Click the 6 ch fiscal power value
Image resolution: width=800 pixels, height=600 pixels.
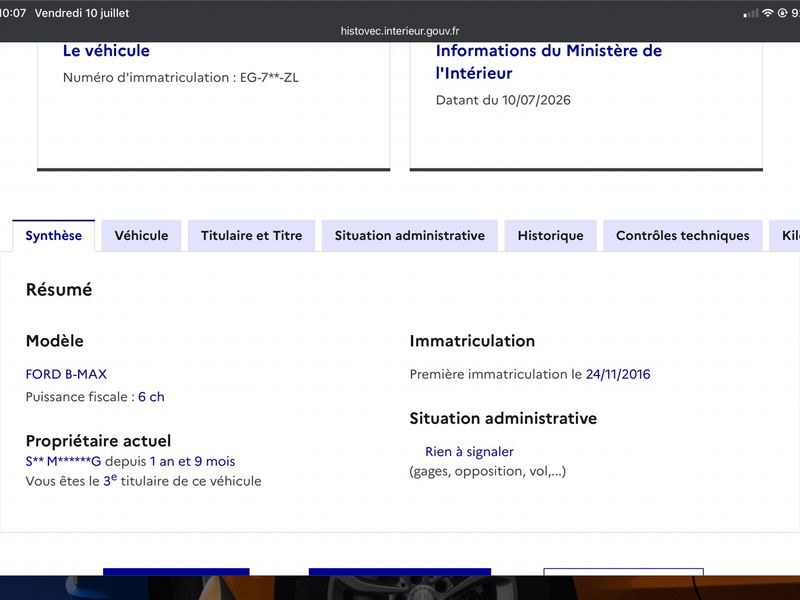click(x=151, y=397)
